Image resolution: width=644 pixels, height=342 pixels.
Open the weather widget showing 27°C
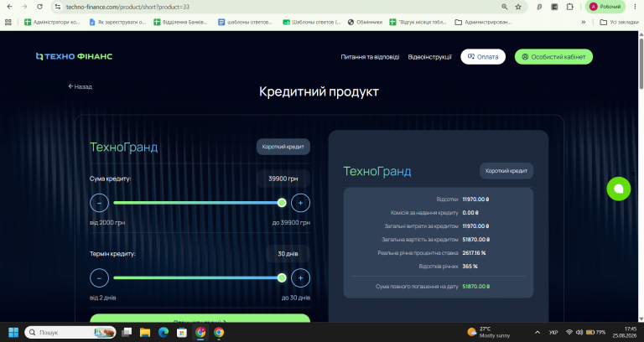[489, 332]
